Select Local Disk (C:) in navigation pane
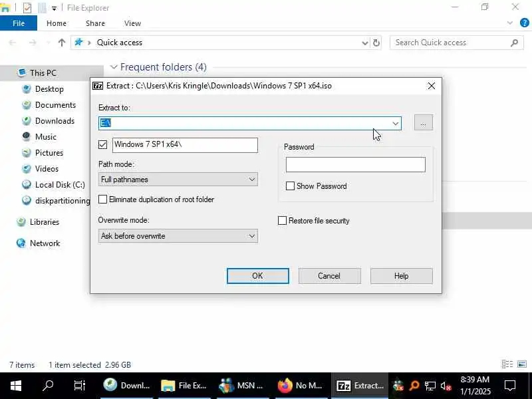This screenshot has height=399, width=532. (x=60, y=185)
